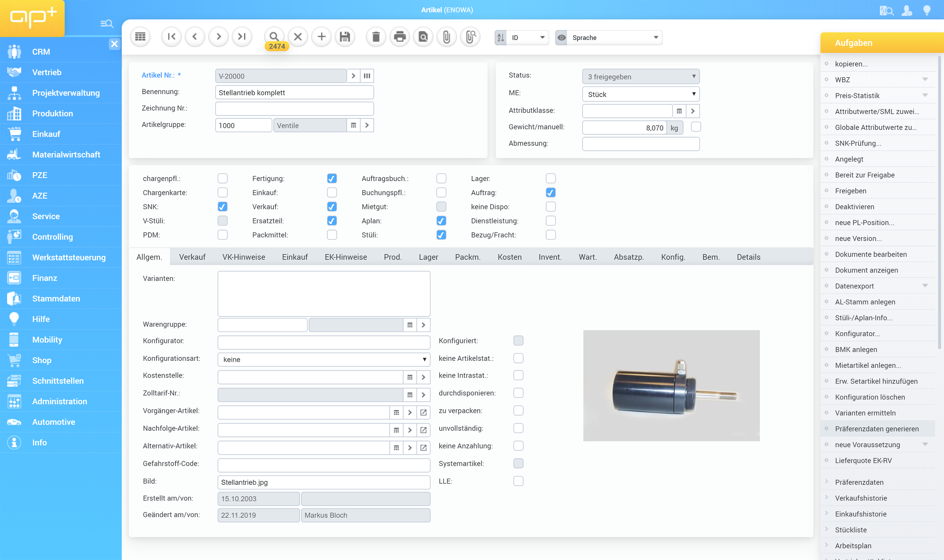Open the table list view icon

pos(140,37)
